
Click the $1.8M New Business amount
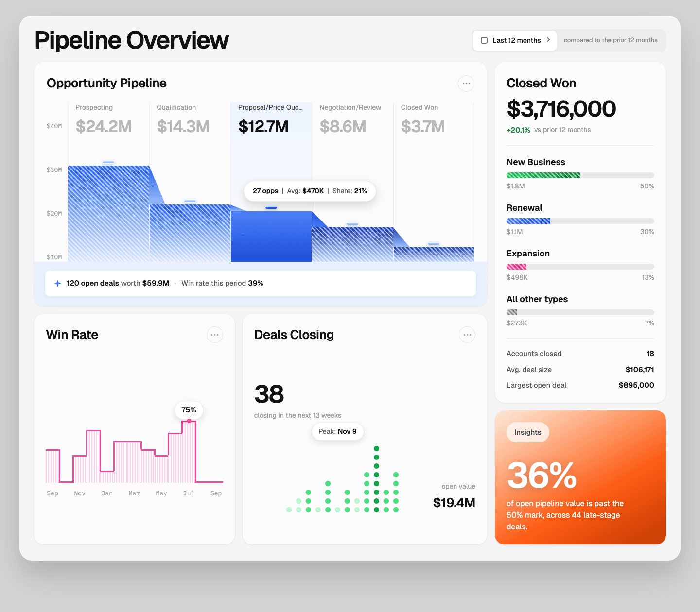point(516,187)
